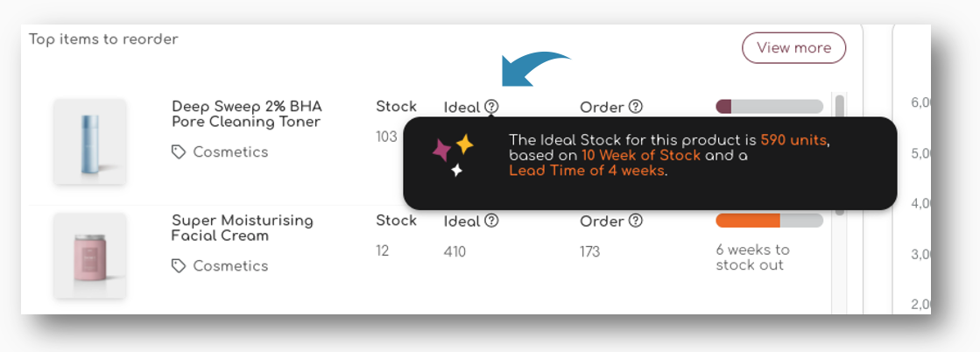The height and width of the screenshot is (352, 980).
Task: Click the Ideal help icon in toner row
Action: coord(491,107)
